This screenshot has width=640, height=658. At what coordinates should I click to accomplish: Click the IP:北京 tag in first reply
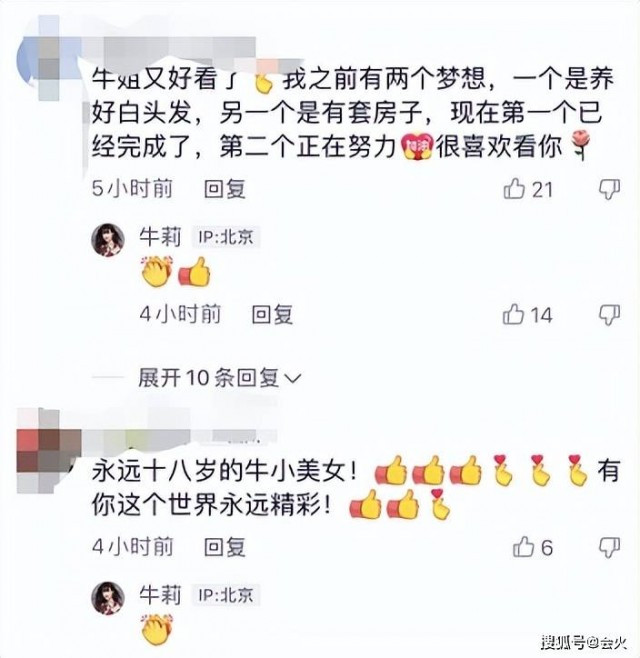[226, 238]
